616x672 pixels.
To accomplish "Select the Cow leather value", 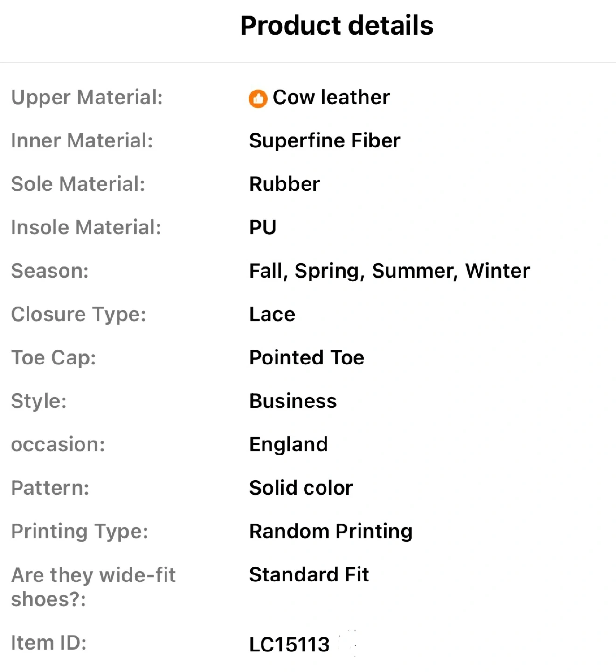I will click(x=331, y=98).
